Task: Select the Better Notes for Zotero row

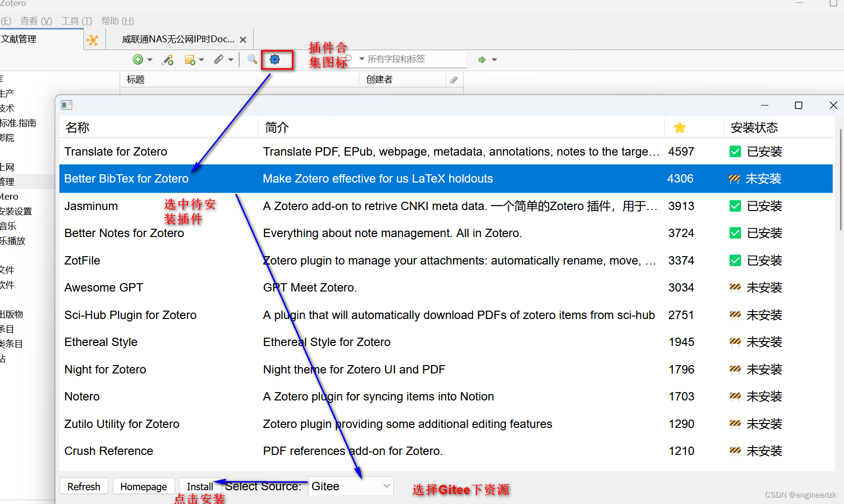Action: tap(446, 233)
